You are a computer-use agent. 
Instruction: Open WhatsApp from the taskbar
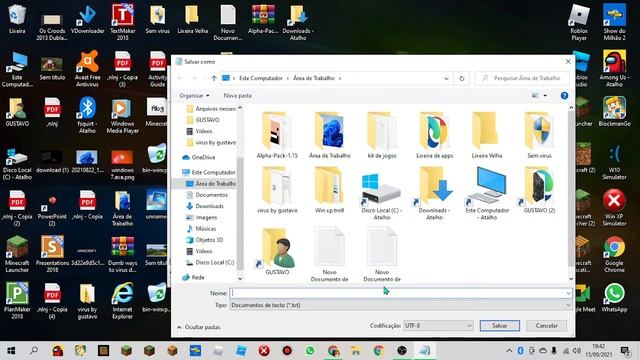(x=310, y=351)
